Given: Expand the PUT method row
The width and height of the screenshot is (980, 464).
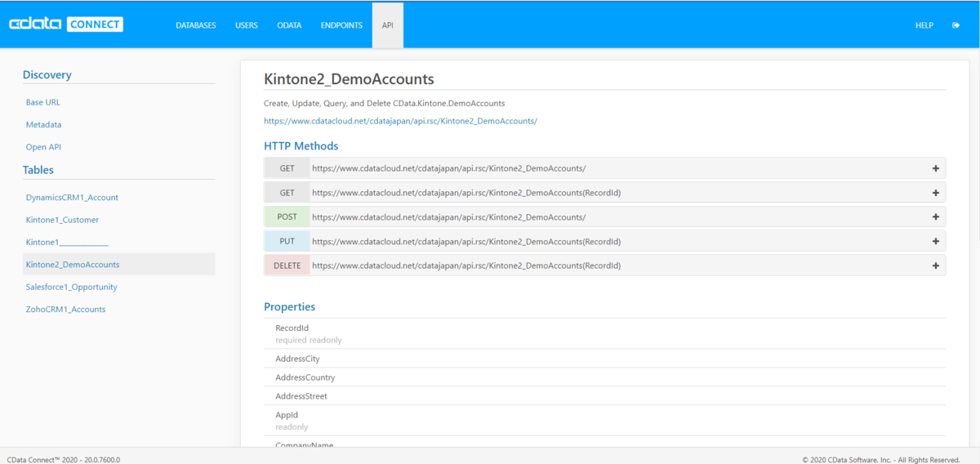Looking at the screenshot, I should pos(936,242).
